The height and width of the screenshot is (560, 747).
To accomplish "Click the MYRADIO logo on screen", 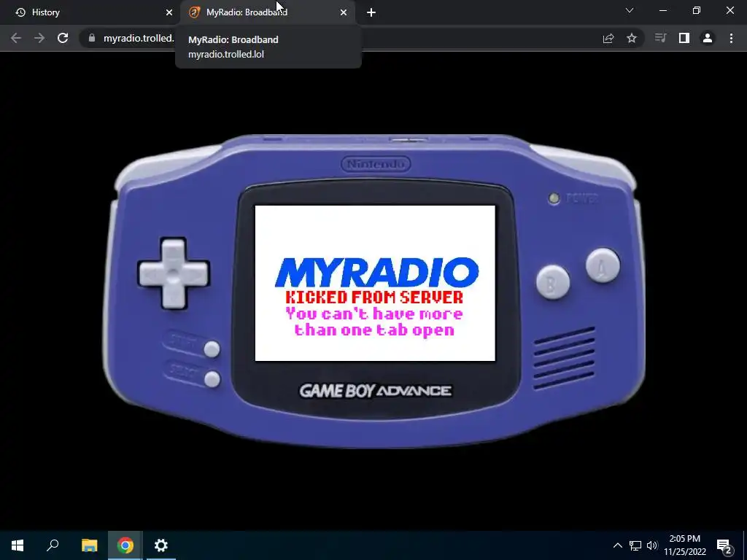I will 376,273.
